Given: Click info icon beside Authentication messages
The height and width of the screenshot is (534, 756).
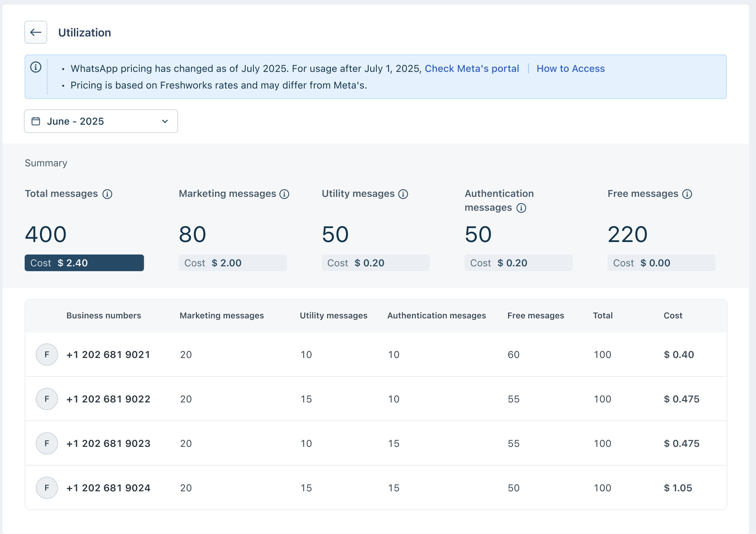Looking at the screenshot, I should pos(521,208).
